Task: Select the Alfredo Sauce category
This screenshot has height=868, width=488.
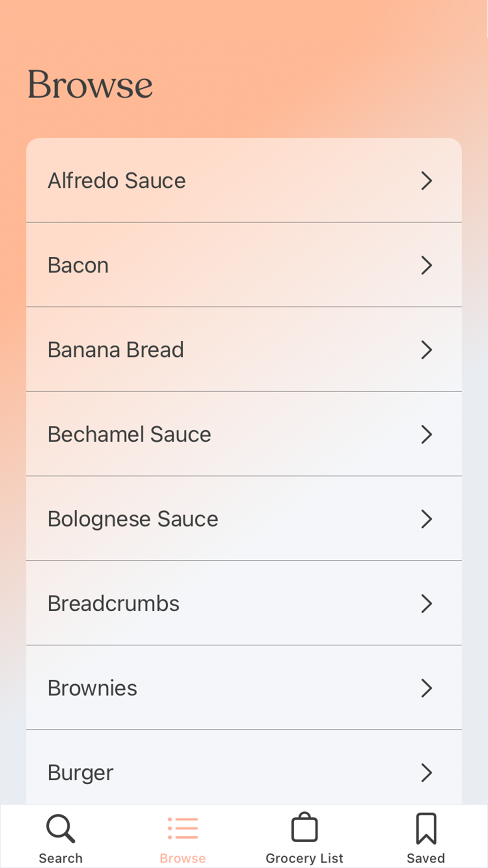Action: tap(117, 181)
